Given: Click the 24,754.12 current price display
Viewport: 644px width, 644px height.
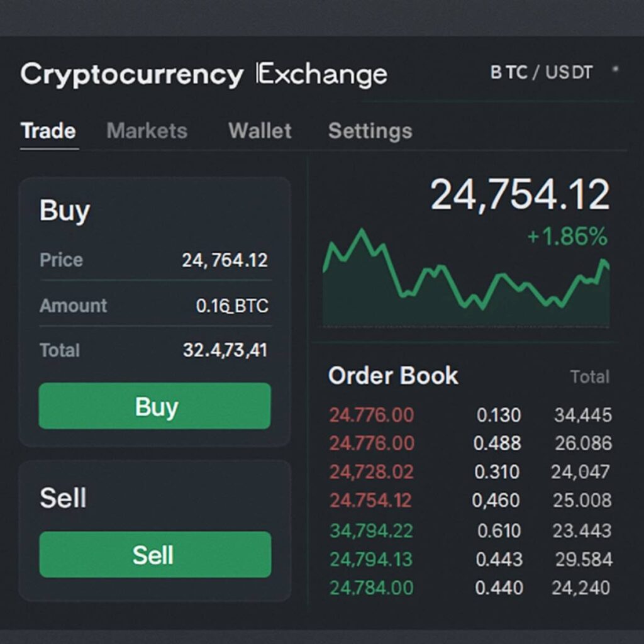Looking at the screenshot, I should [520, 194].
